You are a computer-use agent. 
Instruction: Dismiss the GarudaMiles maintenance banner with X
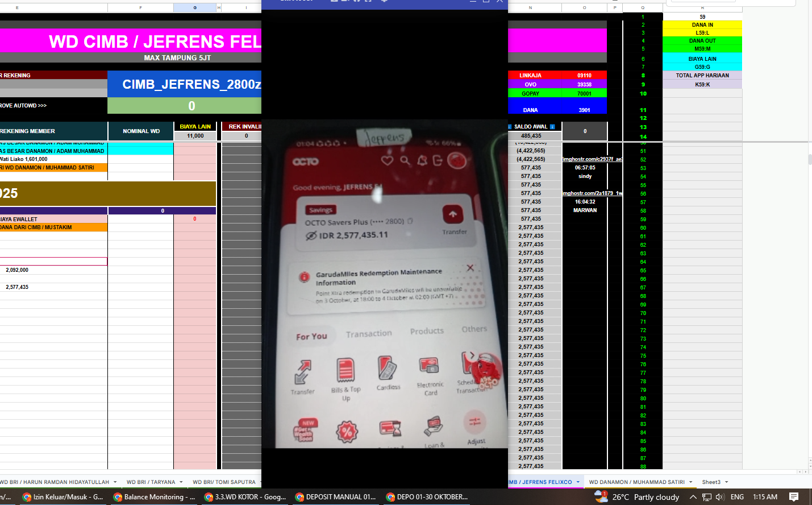[470, 268]
